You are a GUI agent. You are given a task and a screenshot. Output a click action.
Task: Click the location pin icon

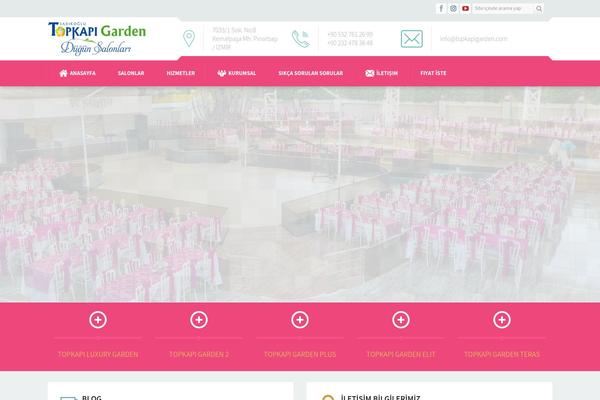click(189, 38)
